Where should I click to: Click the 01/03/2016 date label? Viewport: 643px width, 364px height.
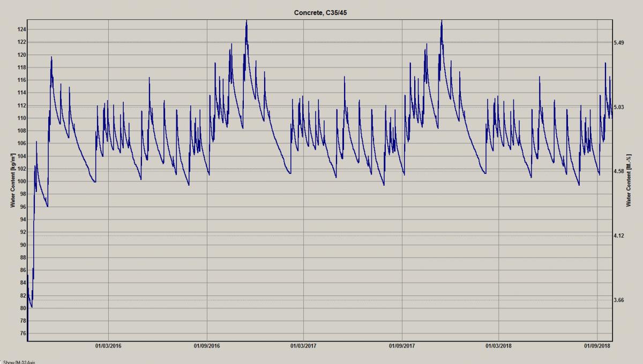[x=108, y=346]
